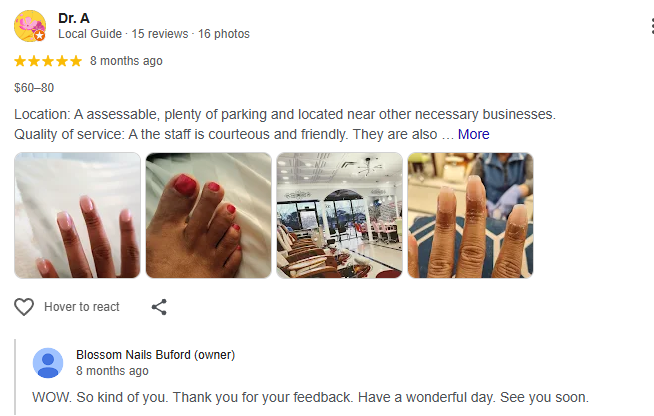Click the Hover to react label

point(82,307)
